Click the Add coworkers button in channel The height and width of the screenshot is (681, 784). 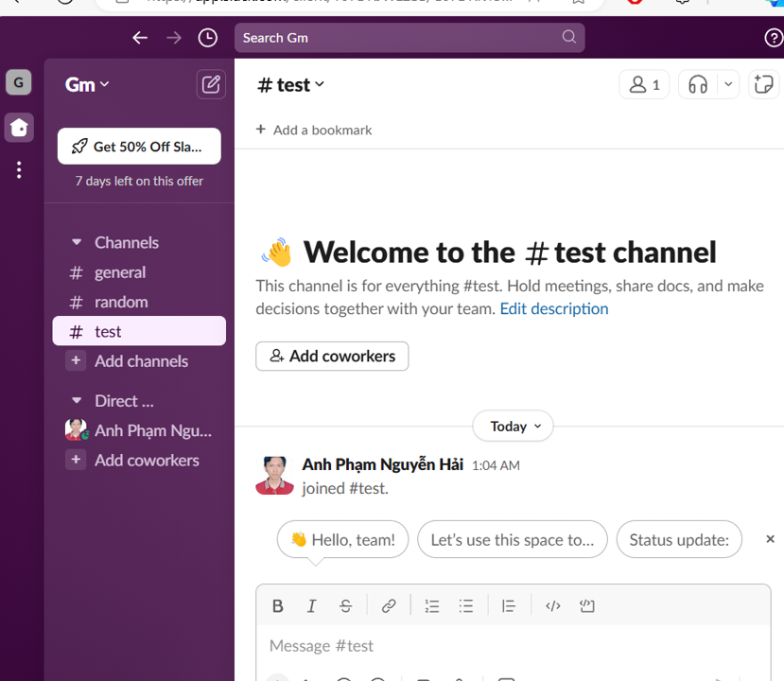(332, 356)
